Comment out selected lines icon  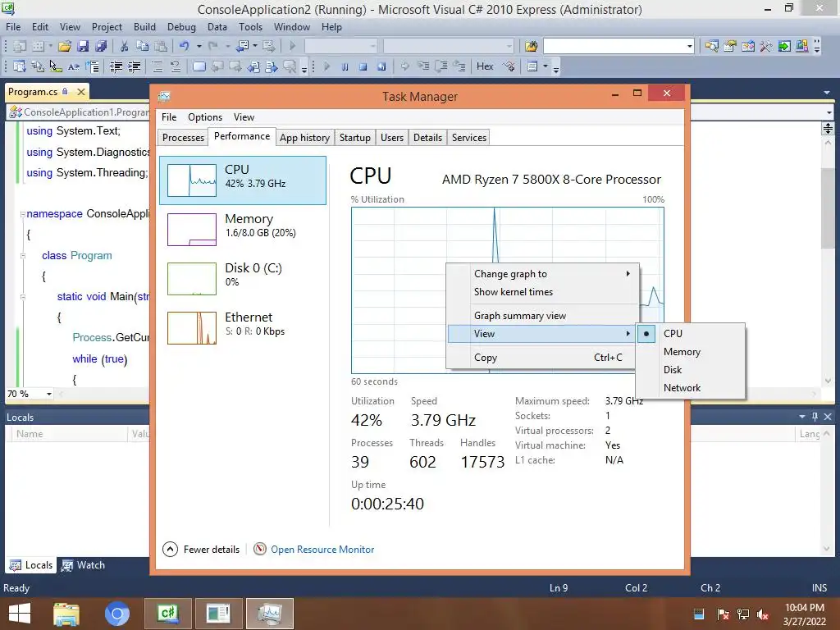pyautogui.click(x=157, y=66)
